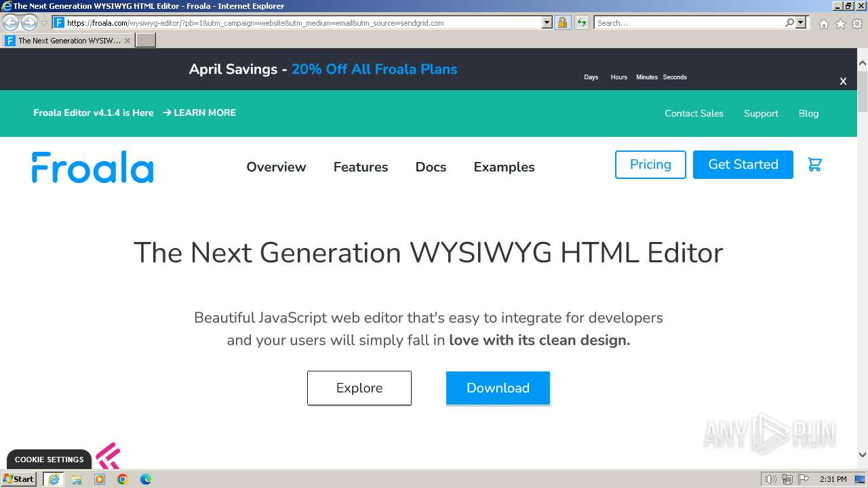This screenshot has width=868, height=488.
Task: Open recent pages dropdown arrow
Action: (x=44, y=23)
